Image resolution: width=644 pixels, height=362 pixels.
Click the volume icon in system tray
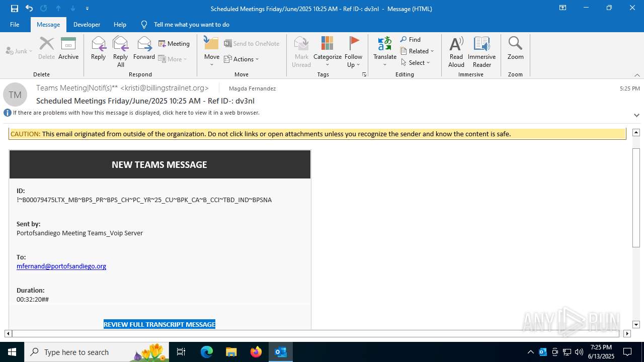point(579,352)
